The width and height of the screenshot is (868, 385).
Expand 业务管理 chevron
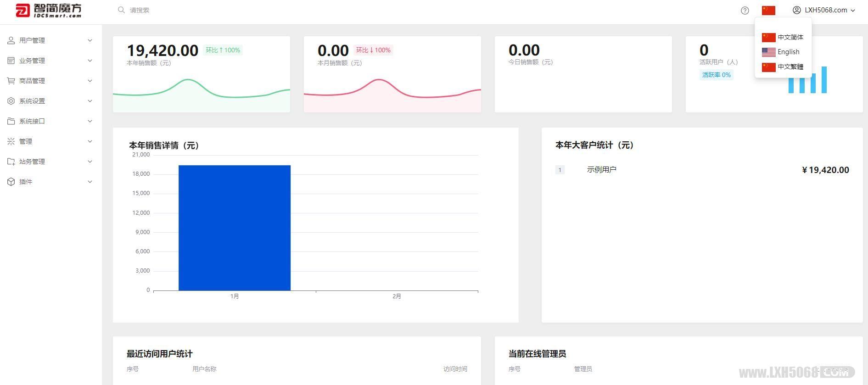click(90, 61)
